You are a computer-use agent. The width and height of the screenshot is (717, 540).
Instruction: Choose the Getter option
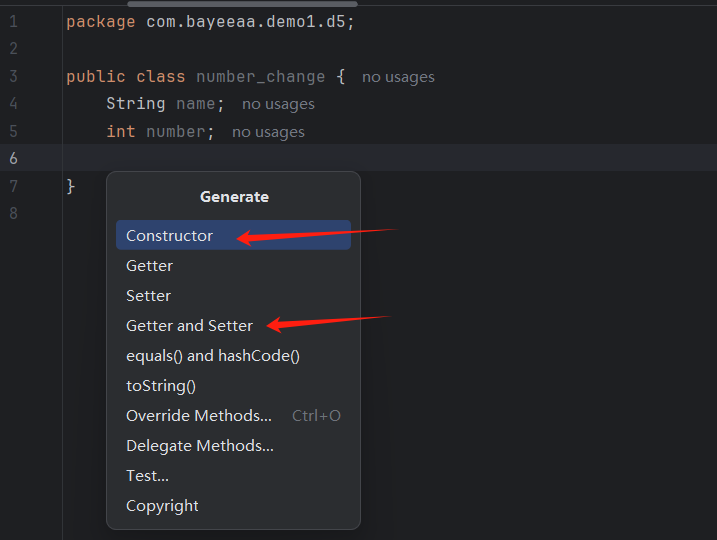pos(149,266)
